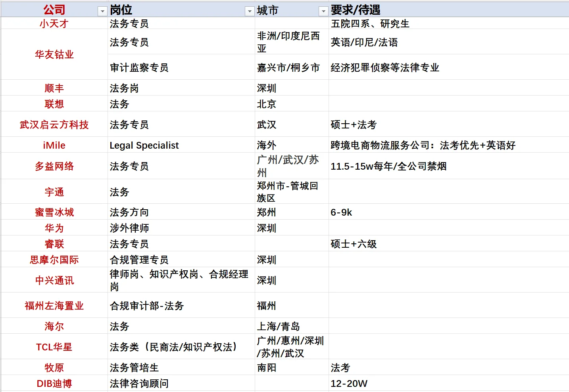Select the 要求/待遇 header cell
This screenshot has width=569, height=392.
449,10
